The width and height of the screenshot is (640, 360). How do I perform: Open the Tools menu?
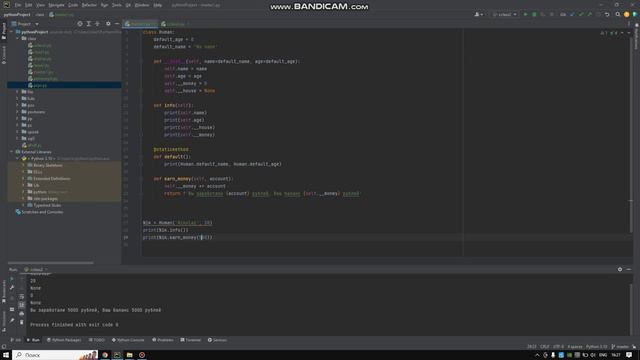coord(117,5)
